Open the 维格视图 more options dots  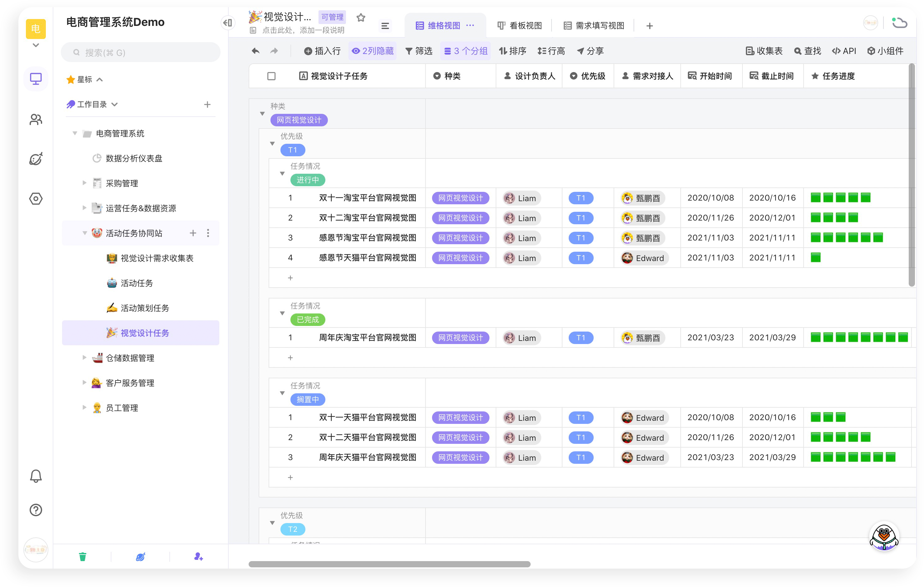[x=470, y=25]
